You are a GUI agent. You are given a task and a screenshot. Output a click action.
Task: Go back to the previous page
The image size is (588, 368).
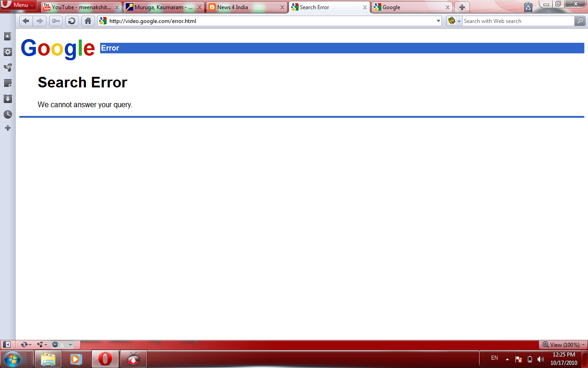click(x=26, y=21)
